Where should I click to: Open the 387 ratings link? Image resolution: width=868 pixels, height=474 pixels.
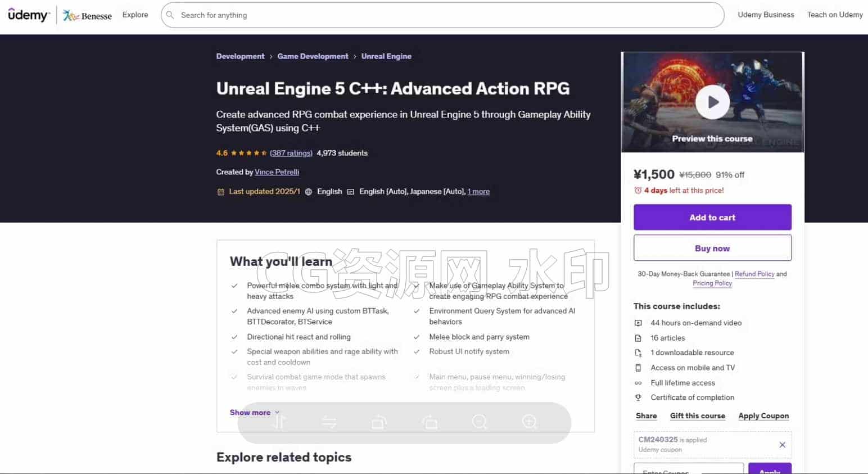[291, 153]
